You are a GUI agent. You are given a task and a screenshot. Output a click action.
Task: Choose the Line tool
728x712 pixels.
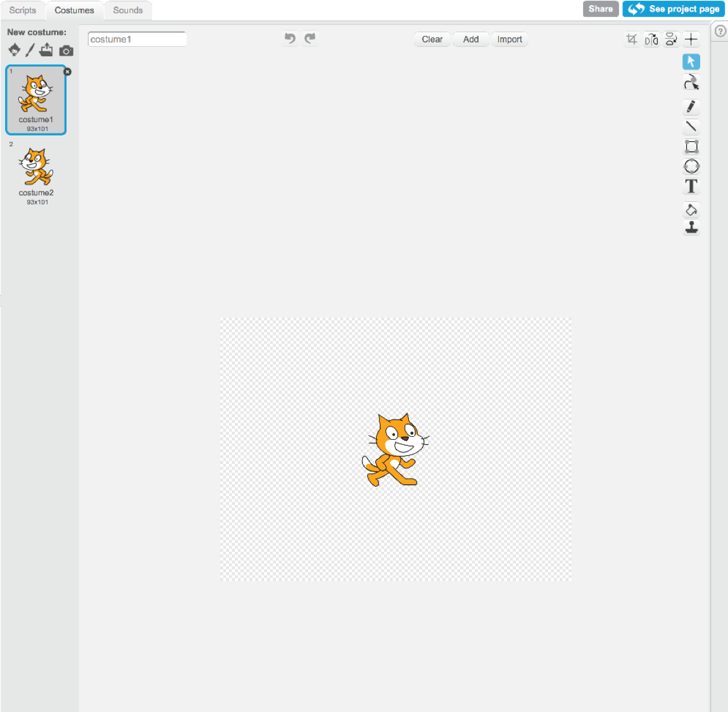click(691, 127)
